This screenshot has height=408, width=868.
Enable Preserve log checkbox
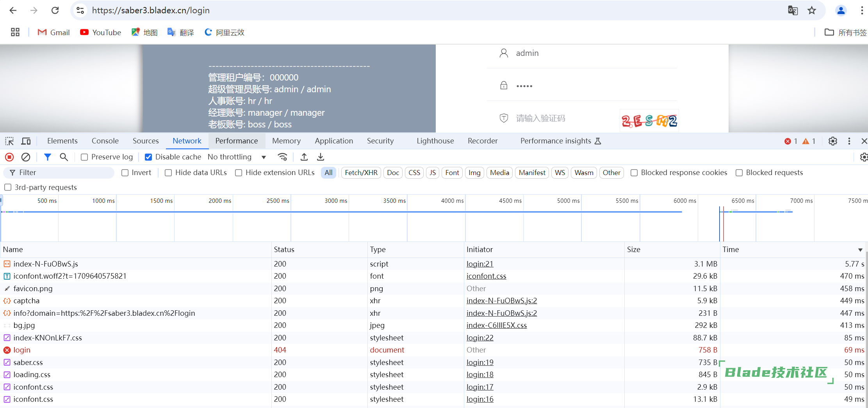coord(84,157)
